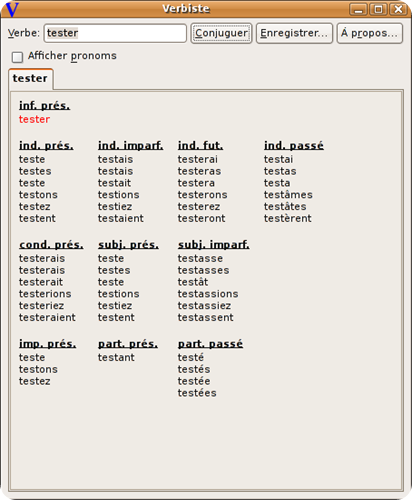The height and width of the screenshot is (500, 412).
Task: Click the word 'testerait'
Action: (41, 282)
